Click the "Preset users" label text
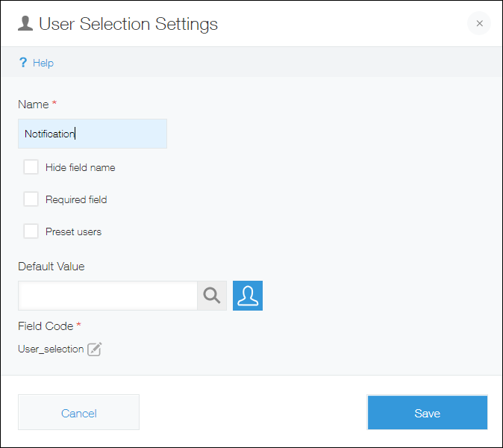This screenshot has height=448, width=503. pyautogui.click(x=73, y=231)
